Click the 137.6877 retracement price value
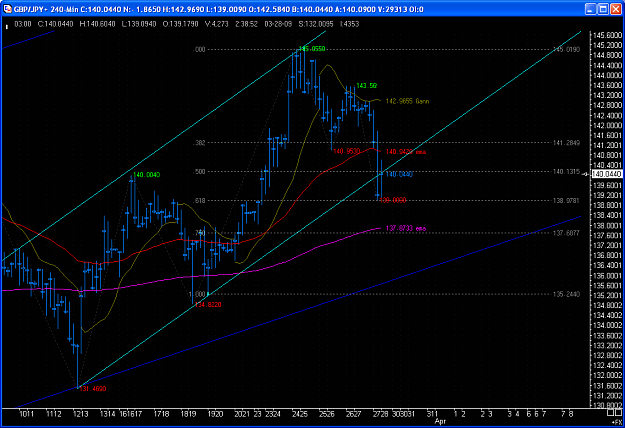This screenshot has width=625, height=428. 566,233
